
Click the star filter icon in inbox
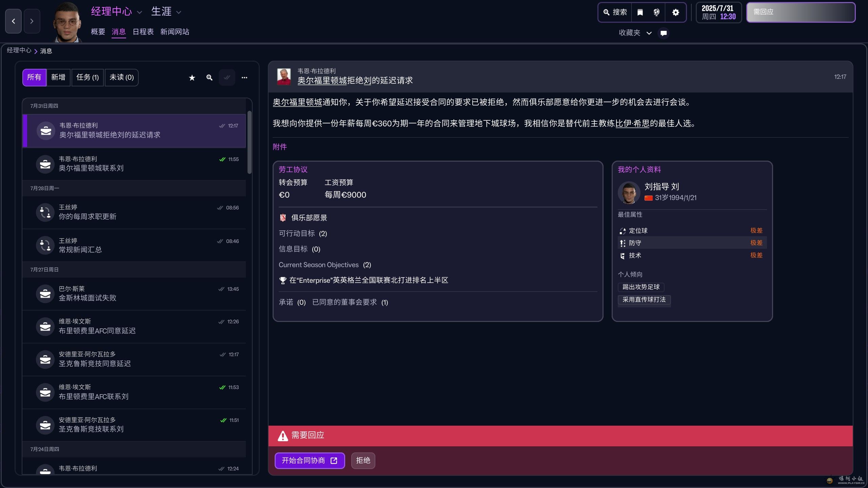click(x=192, y=78)
